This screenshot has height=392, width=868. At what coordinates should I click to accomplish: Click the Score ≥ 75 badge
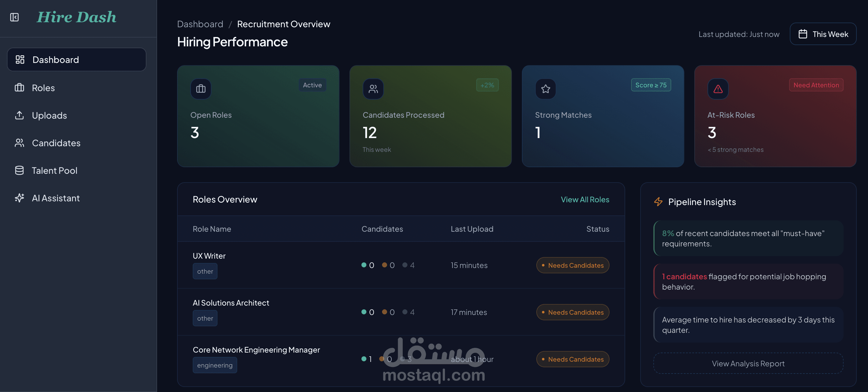pos(651,85)
